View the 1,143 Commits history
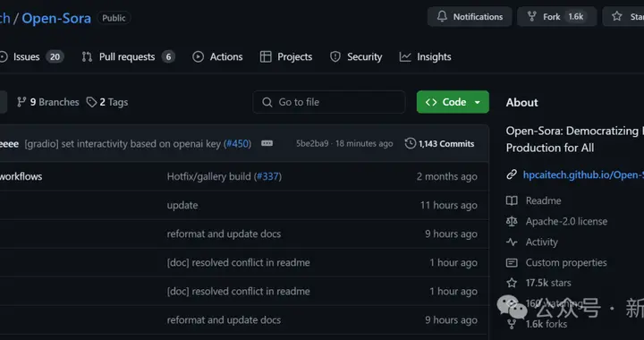The image size is (644, 340). tap(439, 144)
